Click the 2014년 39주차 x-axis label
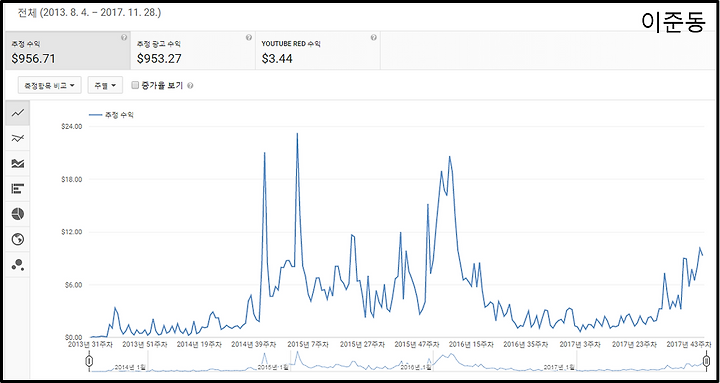The height and width of the screenshot is (383, 720). click(253, 344)
